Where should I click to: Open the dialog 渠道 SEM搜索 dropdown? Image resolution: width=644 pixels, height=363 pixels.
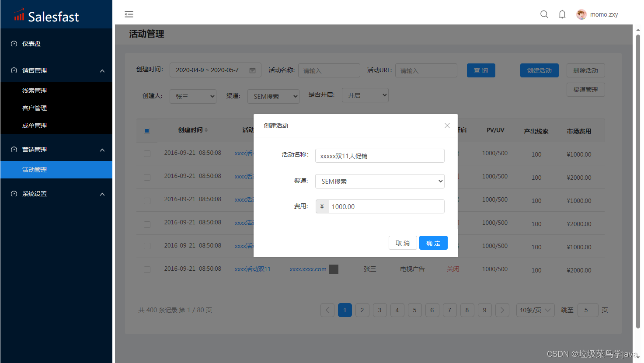(x=379, y=181)
